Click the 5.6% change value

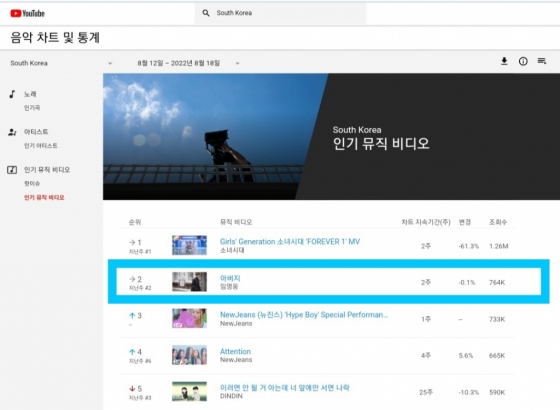(x=466, y=356)
